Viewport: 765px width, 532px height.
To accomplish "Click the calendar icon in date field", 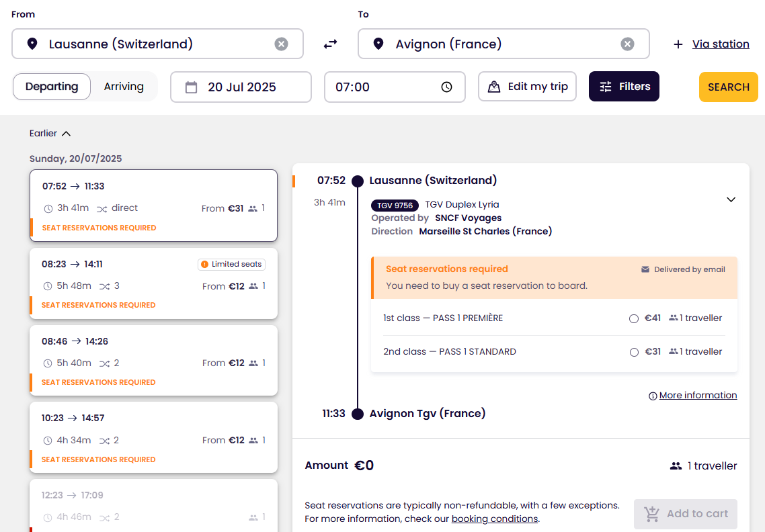I will point(191,87).
